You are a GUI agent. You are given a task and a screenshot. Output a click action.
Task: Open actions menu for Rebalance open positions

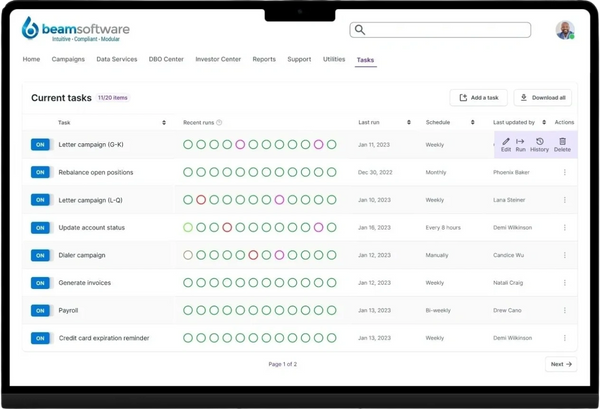(x=564, y=172)
